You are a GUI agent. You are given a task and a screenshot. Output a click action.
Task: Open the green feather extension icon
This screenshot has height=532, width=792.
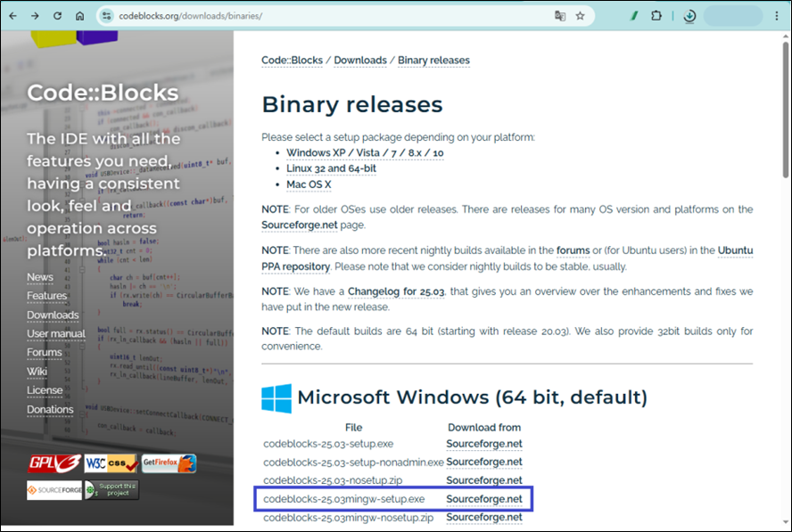pyautogui.click(x=633, y=16)
